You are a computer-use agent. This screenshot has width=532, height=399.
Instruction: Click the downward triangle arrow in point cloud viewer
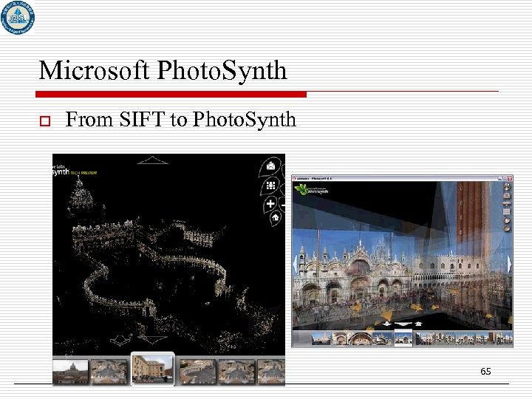151,341
